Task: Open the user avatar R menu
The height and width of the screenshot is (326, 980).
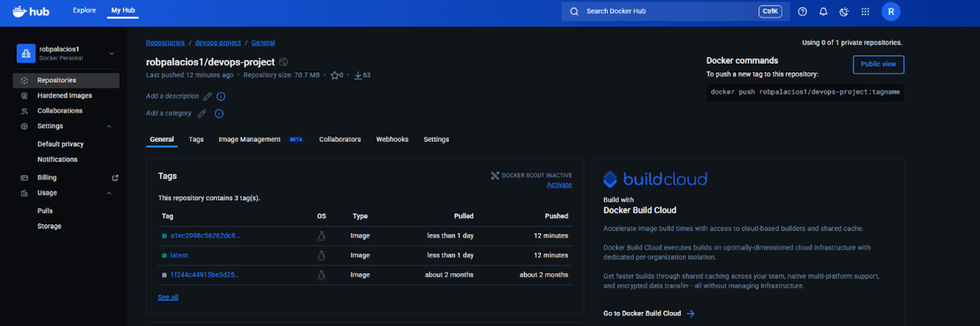Action: (x=890, y=12)
